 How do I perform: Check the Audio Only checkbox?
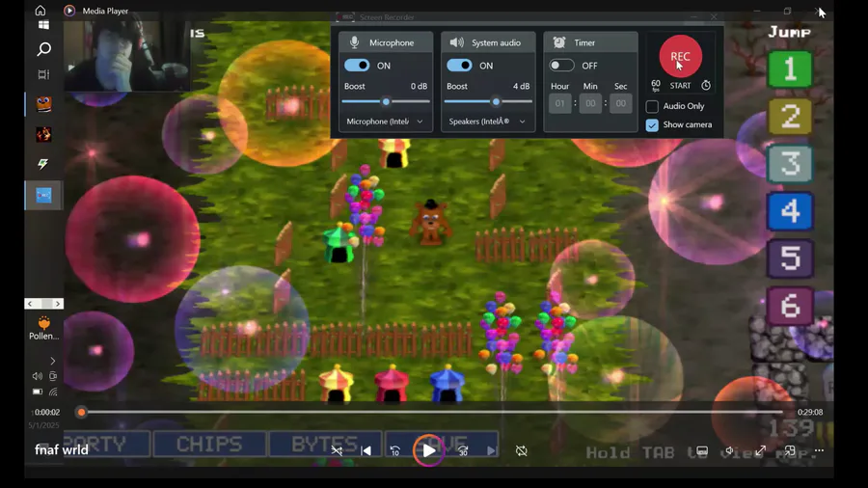(x=652, y=106)
